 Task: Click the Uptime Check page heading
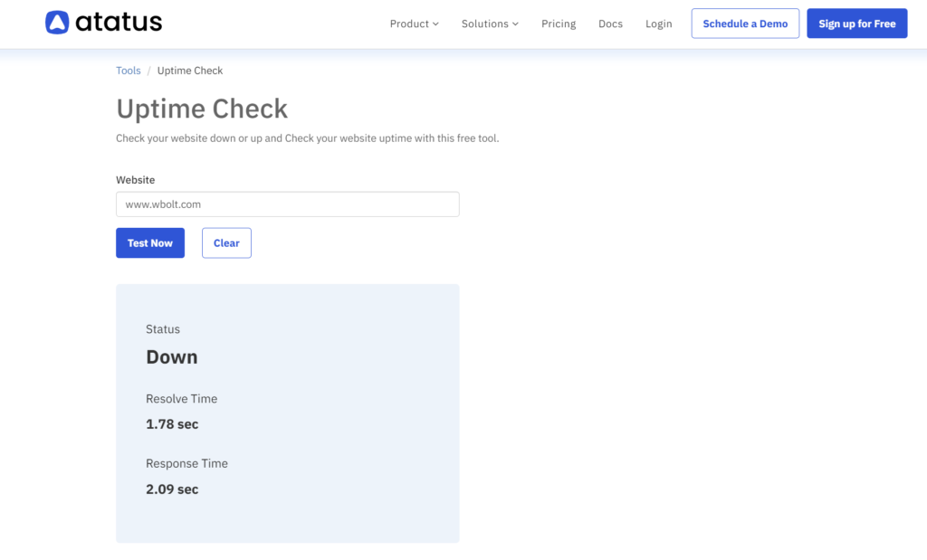[202, 109]
